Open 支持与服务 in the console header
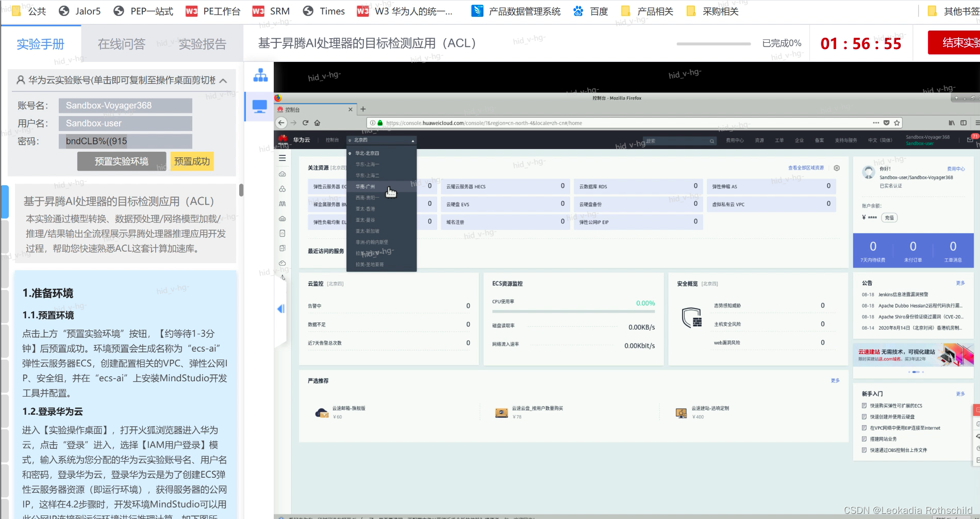 (x=846, y=140)
